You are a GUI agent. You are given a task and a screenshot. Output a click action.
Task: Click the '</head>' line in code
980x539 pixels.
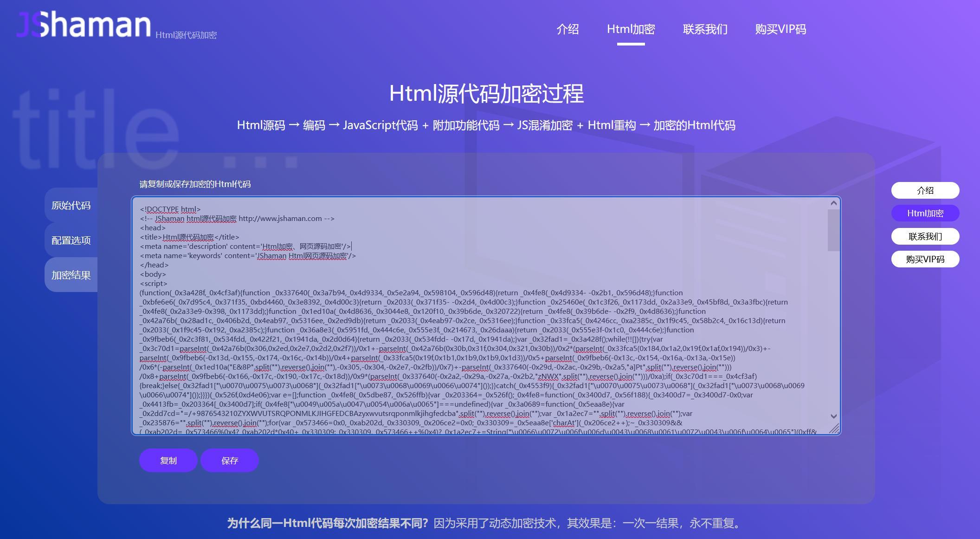(154, 265)
